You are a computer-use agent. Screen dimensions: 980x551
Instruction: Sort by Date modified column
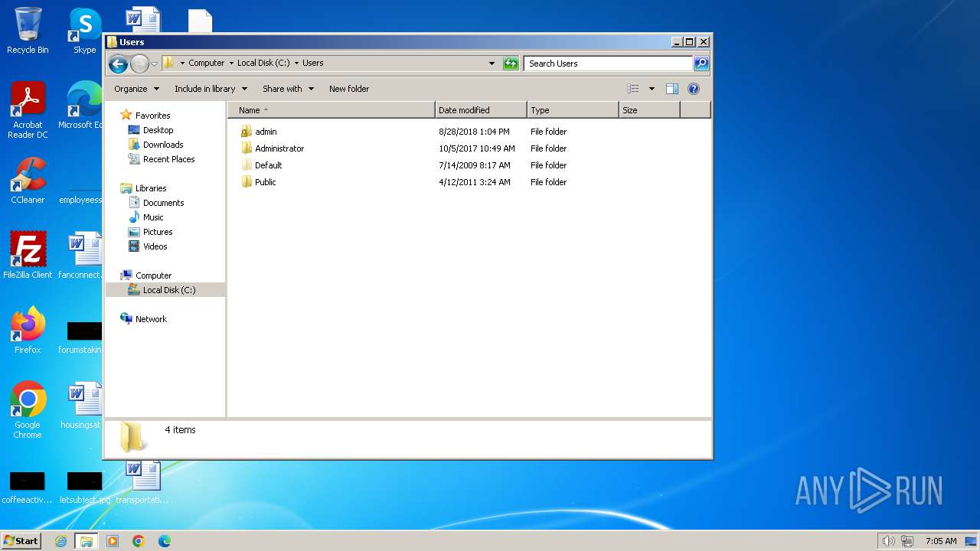pos(481,110)
